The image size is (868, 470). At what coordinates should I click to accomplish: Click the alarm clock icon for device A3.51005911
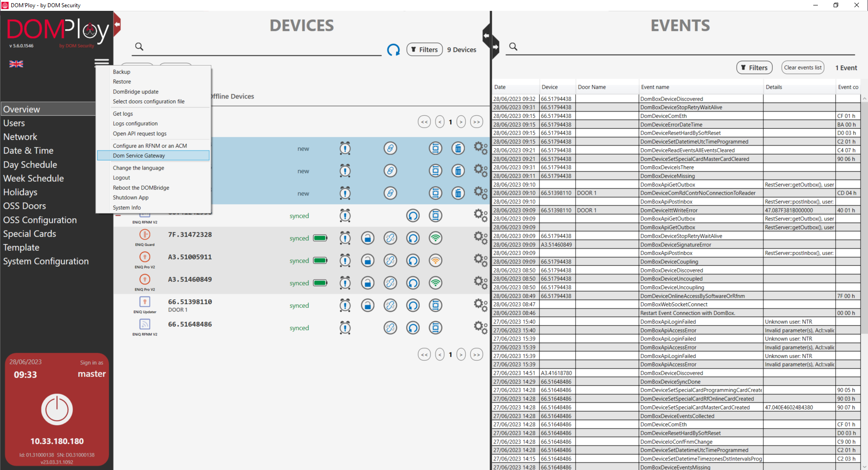[x=345, y=260]
